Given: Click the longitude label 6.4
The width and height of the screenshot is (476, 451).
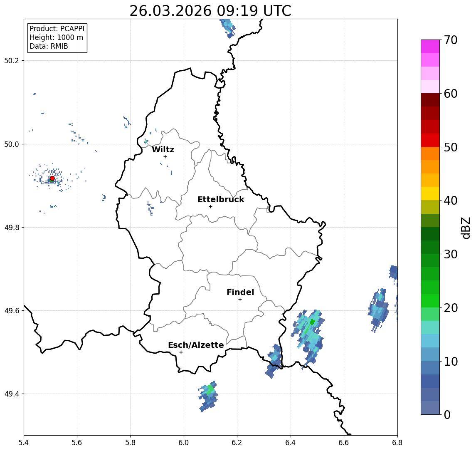Looking at the screenshot, I should (291, 443).
